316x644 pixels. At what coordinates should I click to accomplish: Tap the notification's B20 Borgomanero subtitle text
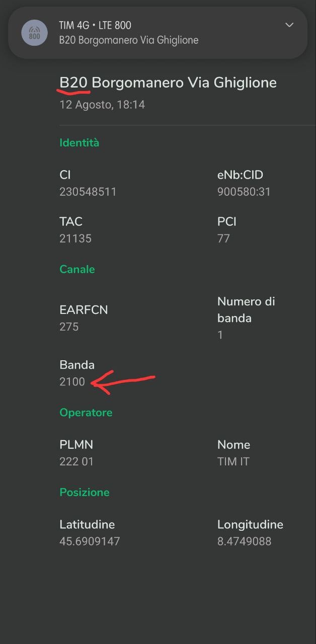pyautogui.click(x=128, y=40)
